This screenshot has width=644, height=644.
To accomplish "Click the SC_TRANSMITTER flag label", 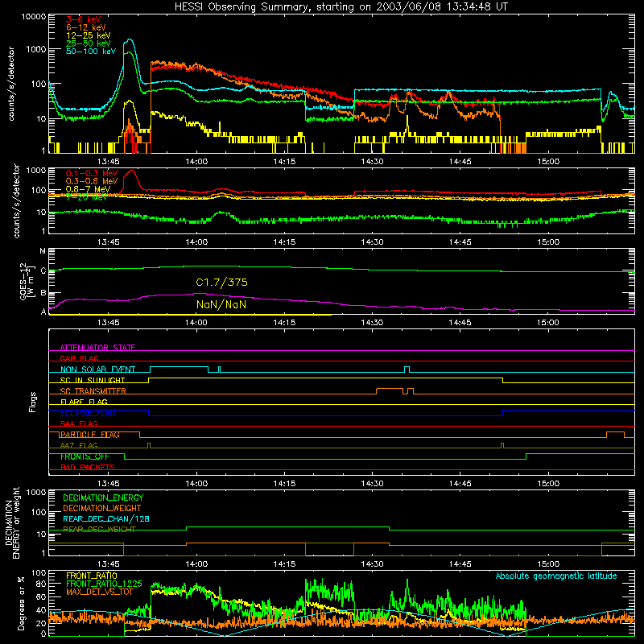I will click(93, 391).
